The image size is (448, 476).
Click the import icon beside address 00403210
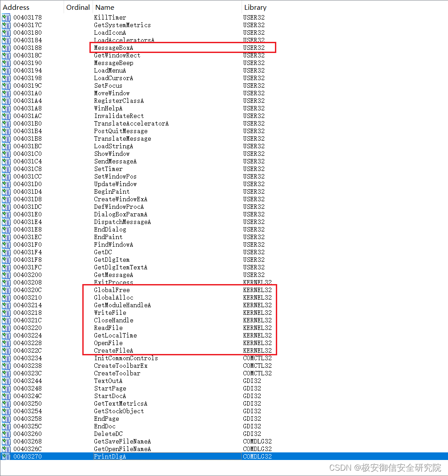coord(6,298)
